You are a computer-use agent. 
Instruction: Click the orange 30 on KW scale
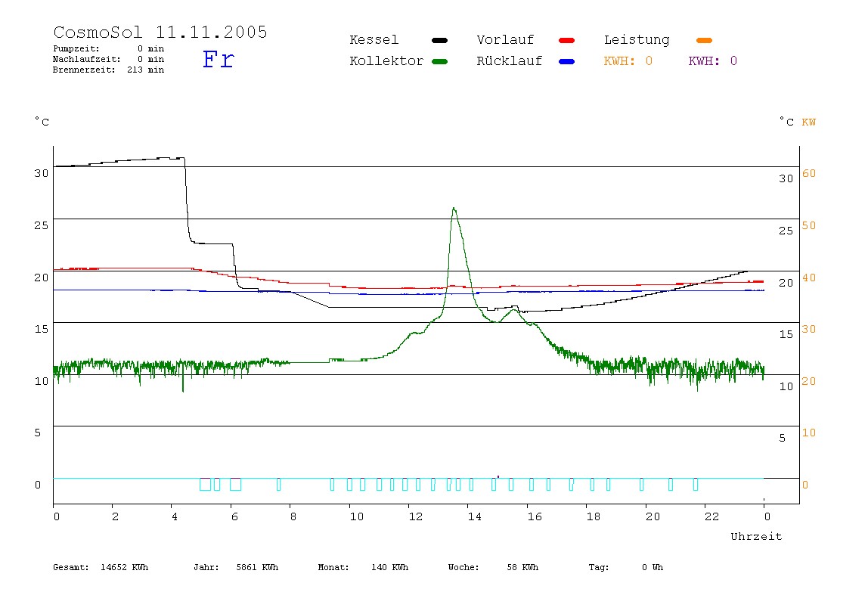click(809, 329)
